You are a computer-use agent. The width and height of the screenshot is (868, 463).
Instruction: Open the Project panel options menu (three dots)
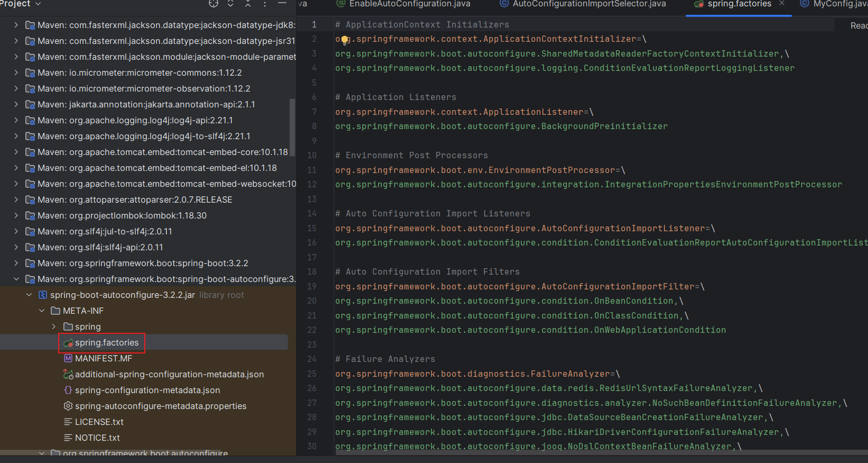tap(265, 3)
